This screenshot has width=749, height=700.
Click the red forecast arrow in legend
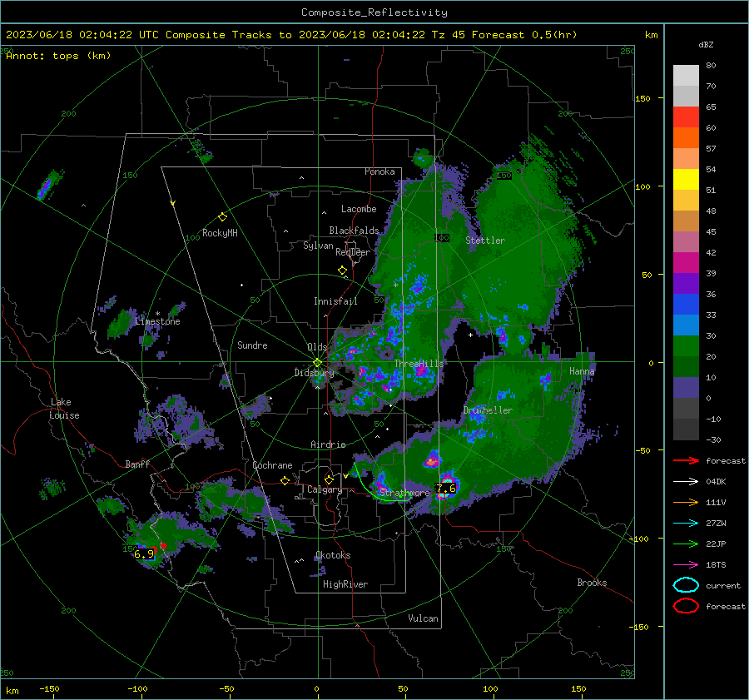[x=686, y=460]
